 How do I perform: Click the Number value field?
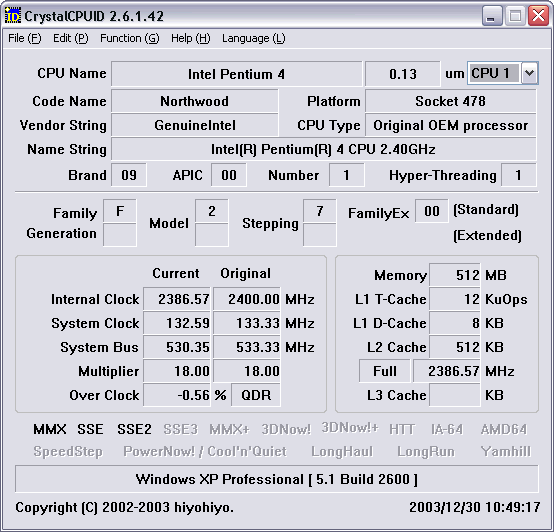[x=346, y=175]
